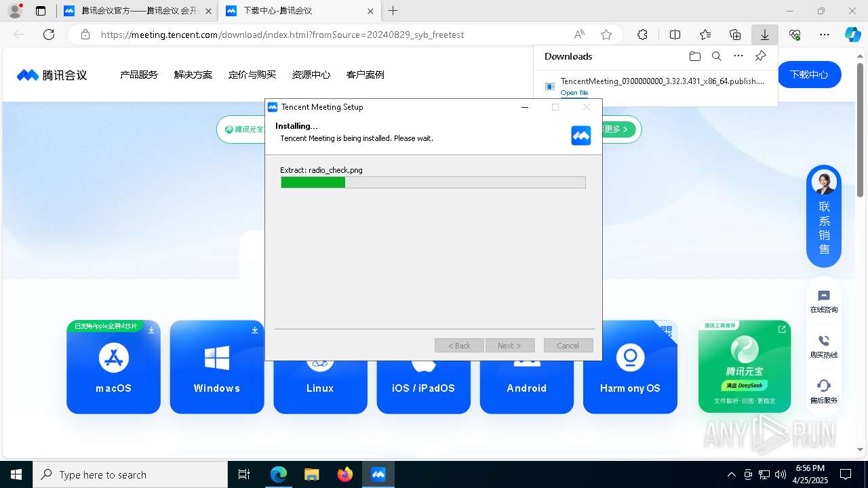
Task: Click the Tencent Meeting logo
Action: 52,75
